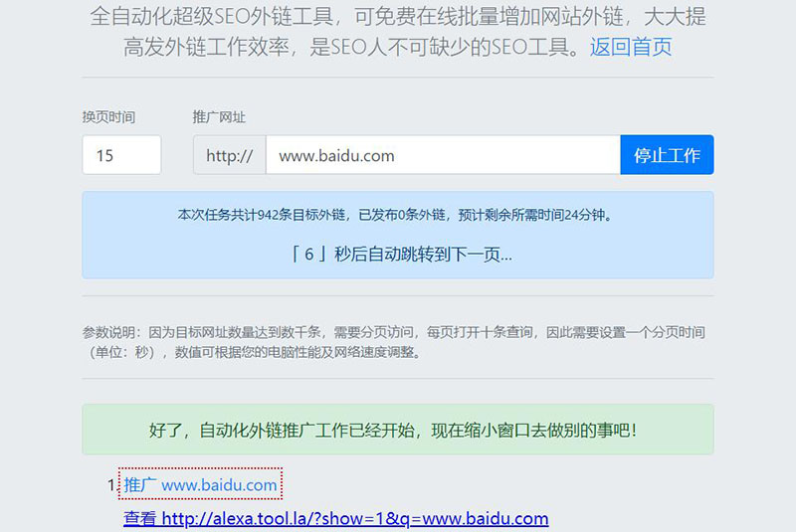Click the 本次任务共计942条目标外链 status text

(397, 215)
